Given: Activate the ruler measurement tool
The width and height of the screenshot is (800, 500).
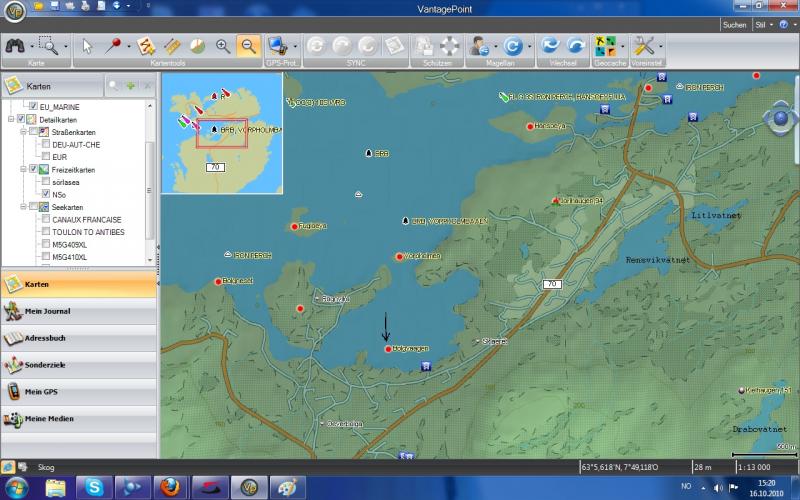Looking at the screenshot, I should click(171, 46).
